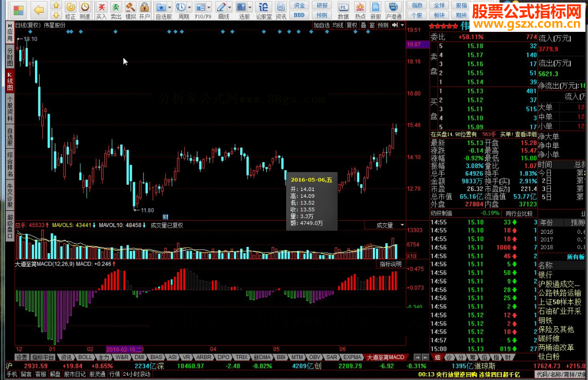Click the 沪港通 Shanghai-HK connect icon
This screenshot has height=380, width=588.
pos(393,10)
